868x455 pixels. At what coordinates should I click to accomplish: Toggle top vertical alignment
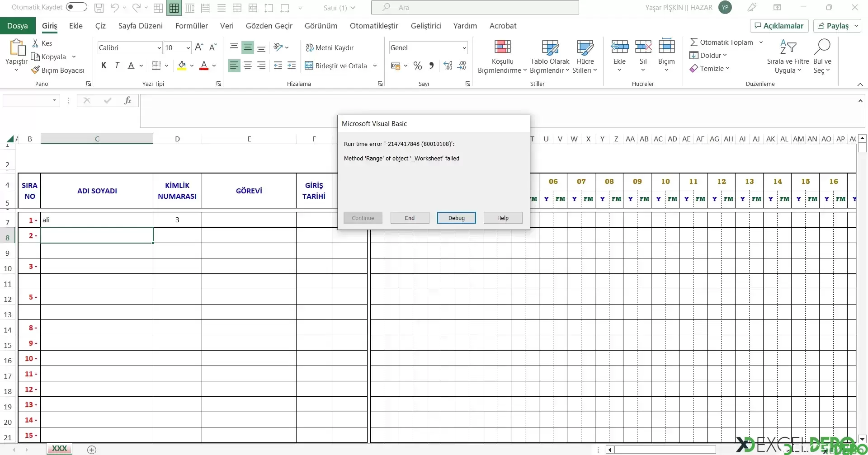234,47
